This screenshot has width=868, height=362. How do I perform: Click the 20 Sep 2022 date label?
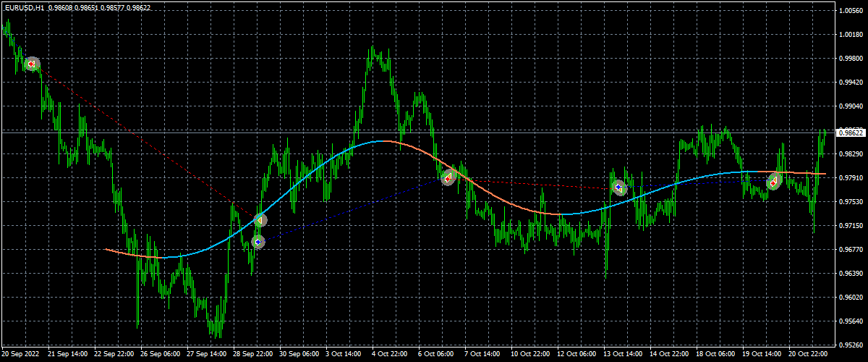click(x=21, y=355)
